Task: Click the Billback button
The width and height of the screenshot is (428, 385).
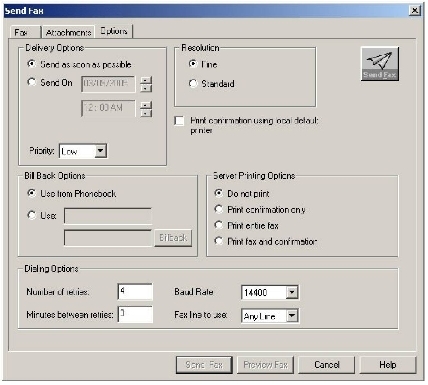Action: point(173,238)
